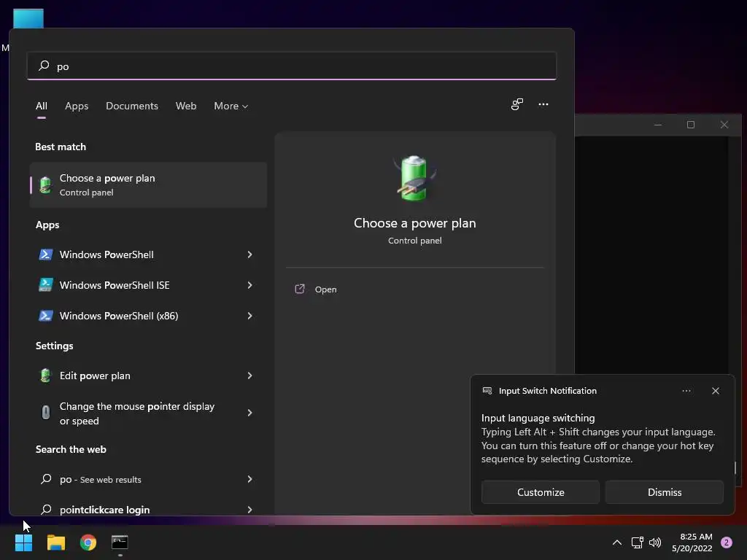
Task: Click the Windows PowerShell app icon
Action: pyautogui.click(x=45, y=254)
